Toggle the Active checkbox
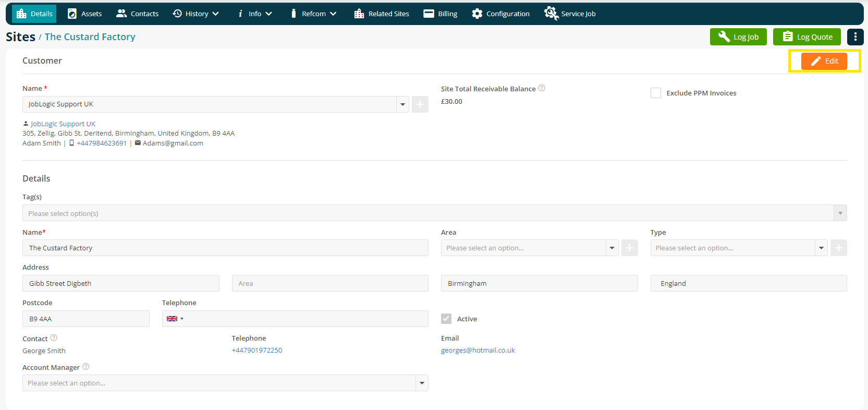 446,319
